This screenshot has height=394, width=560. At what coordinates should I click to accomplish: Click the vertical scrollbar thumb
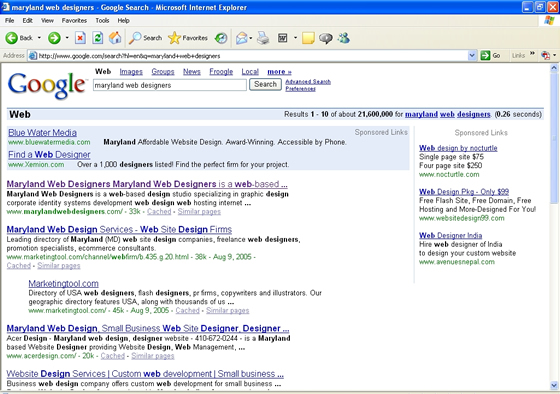coord(554,138)
